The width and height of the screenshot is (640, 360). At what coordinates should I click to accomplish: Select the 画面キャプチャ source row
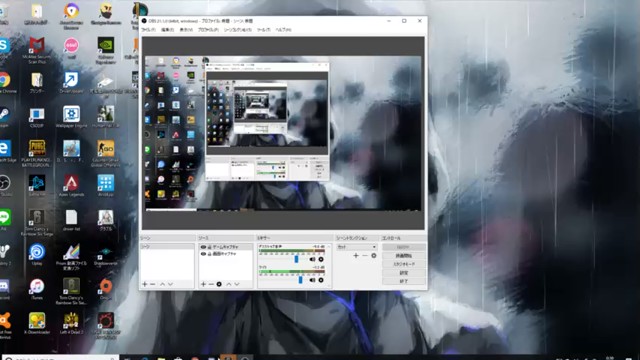226,254
